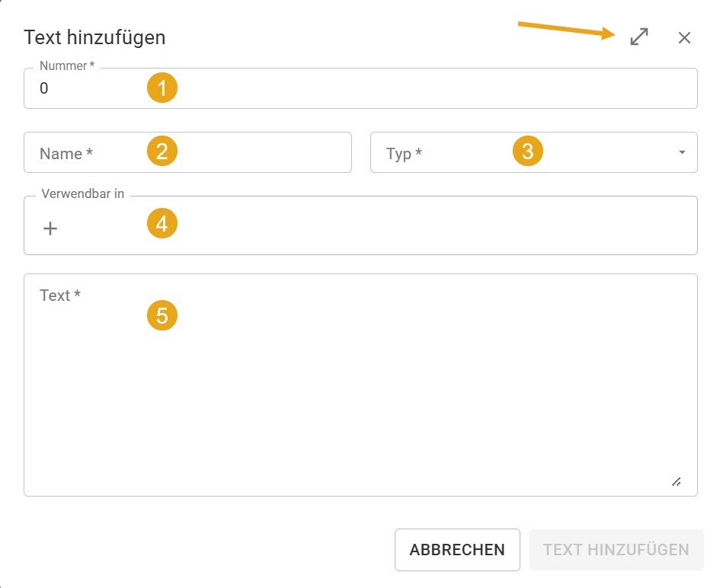
Task: Click the Typ dropdown arrow
Action: pos(681,153)
